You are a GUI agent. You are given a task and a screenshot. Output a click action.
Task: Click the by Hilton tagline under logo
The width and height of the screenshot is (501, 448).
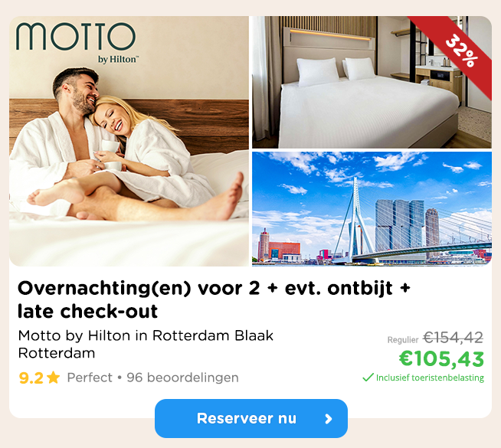tap(118, 60)
